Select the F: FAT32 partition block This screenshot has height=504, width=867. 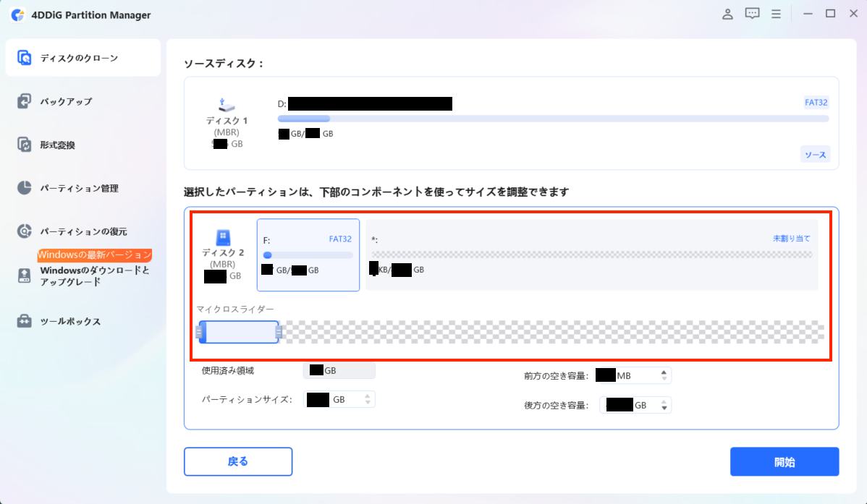pyautogui.click(x=308, y=255)
